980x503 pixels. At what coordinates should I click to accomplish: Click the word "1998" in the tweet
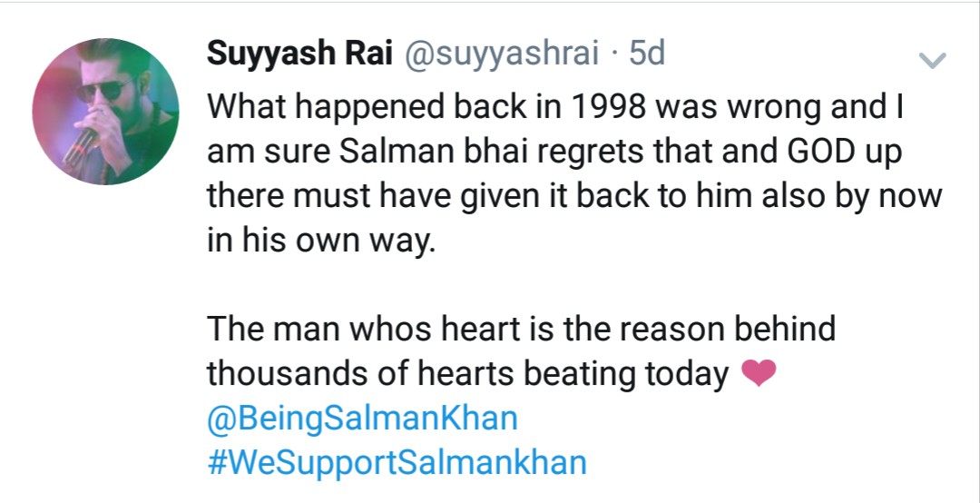607,108
